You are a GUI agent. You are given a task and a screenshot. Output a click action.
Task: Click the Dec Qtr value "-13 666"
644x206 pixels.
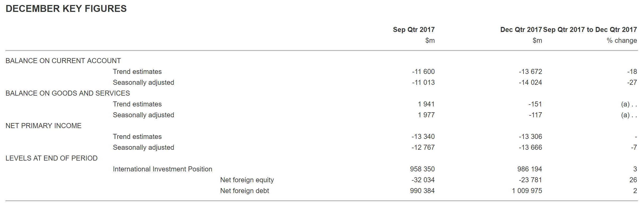530,147
